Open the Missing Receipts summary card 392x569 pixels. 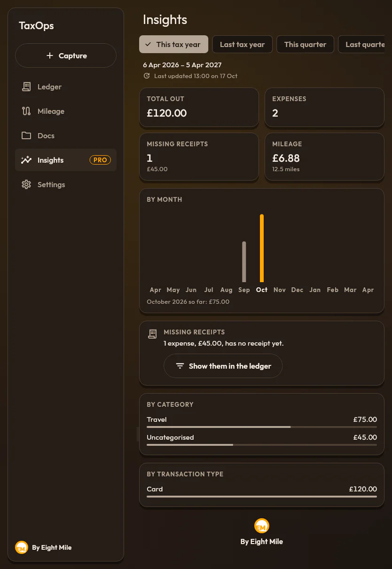tap(199, 157)
